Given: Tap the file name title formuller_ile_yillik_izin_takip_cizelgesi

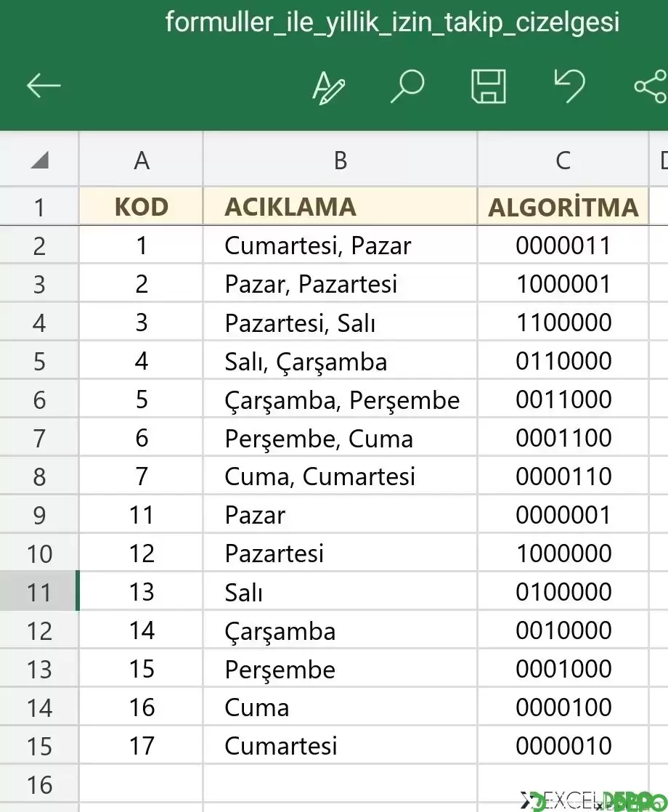Looking at the screenshot, I should [x=392, y=22].
